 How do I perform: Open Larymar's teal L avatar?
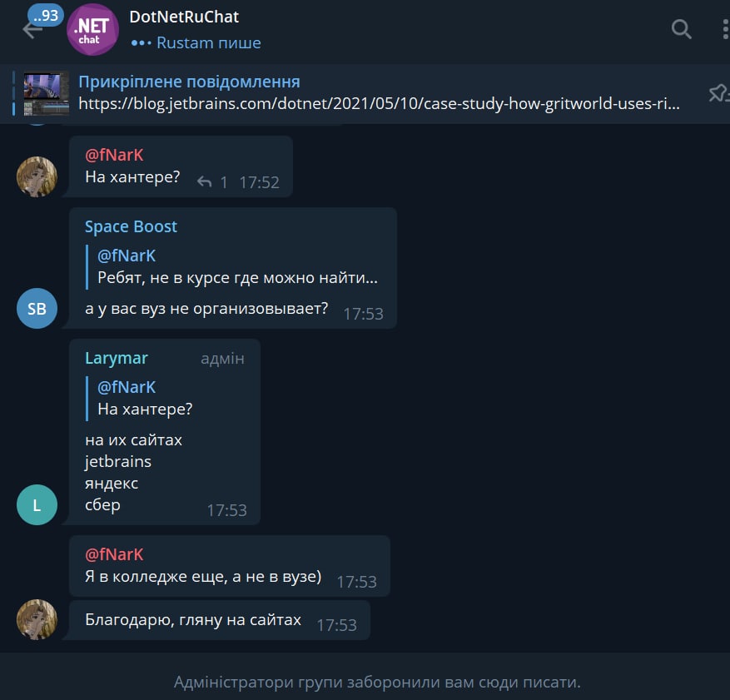pos(37,505)
